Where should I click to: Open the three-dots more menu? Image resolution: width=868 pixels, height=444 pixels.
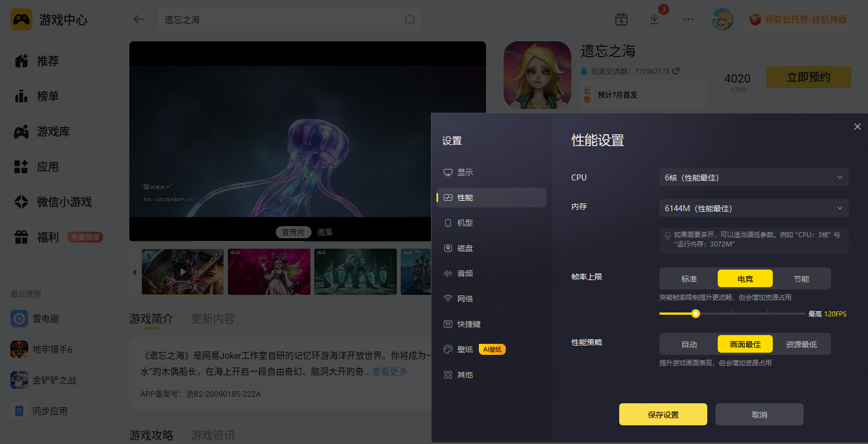tap(689, 19)
